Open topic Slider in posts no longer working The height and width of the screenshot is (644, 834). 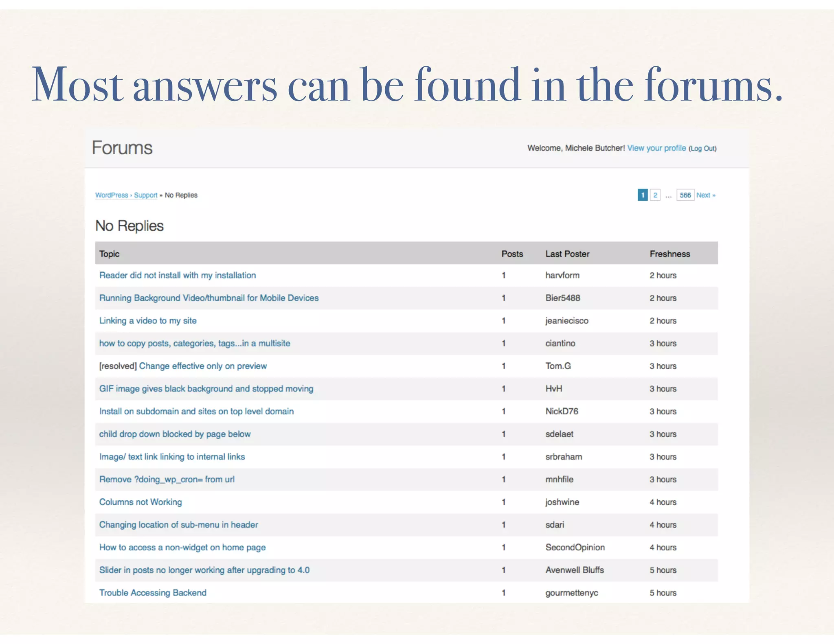204,570
